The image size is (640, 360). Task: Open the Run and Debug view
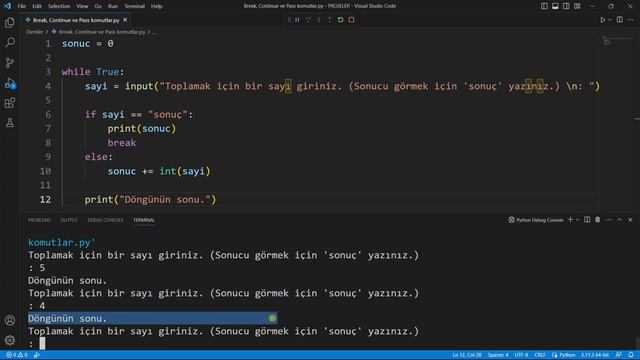point(10,83)
